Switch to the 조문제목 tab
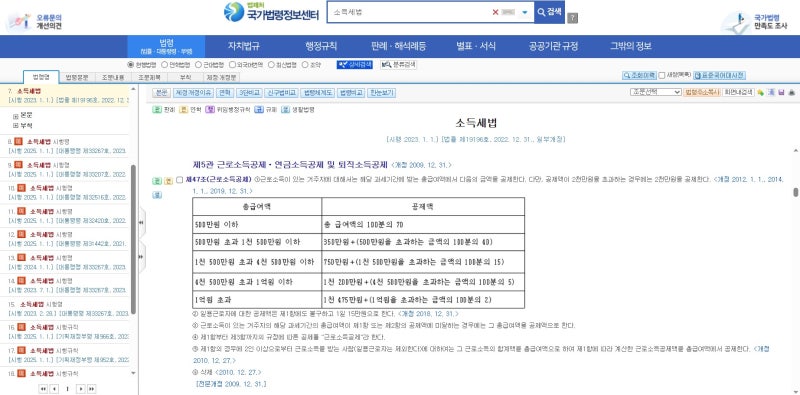 (149, 78)
